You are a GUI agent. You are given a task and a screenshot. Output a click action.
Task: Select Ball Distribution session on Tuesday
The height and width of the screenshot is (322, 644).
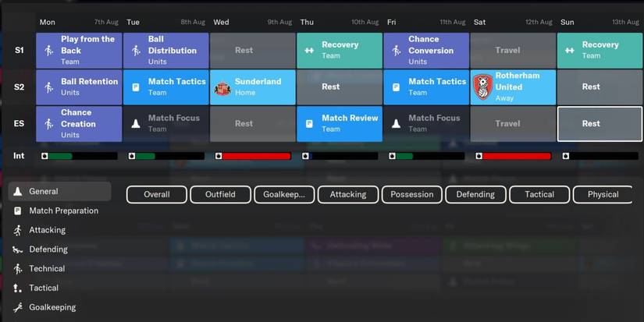pyautogui.click(x=166, y=51)
